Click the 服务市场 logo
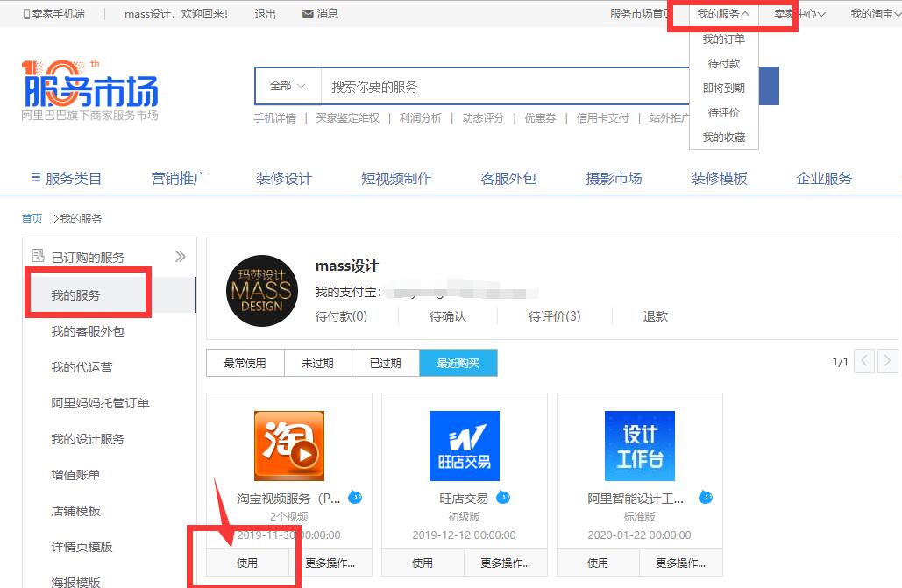The width and height of the screenshot is (902, 588). pos(88,88)
